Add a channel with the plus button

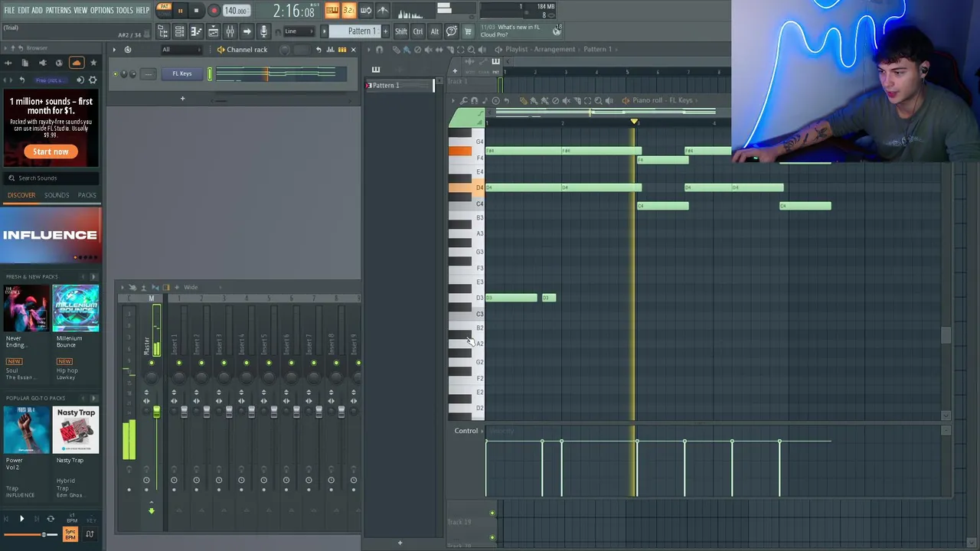tap(182, 99)
